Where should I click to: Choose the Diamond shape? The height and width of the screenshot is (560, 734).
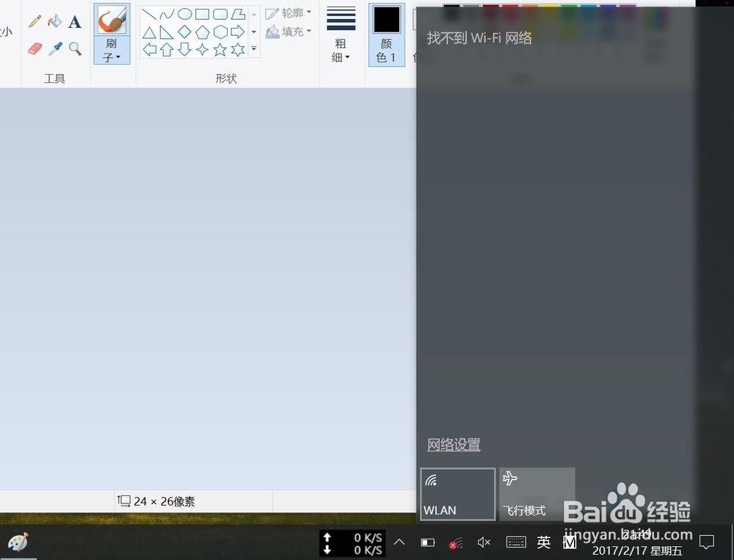coord(184,32)
